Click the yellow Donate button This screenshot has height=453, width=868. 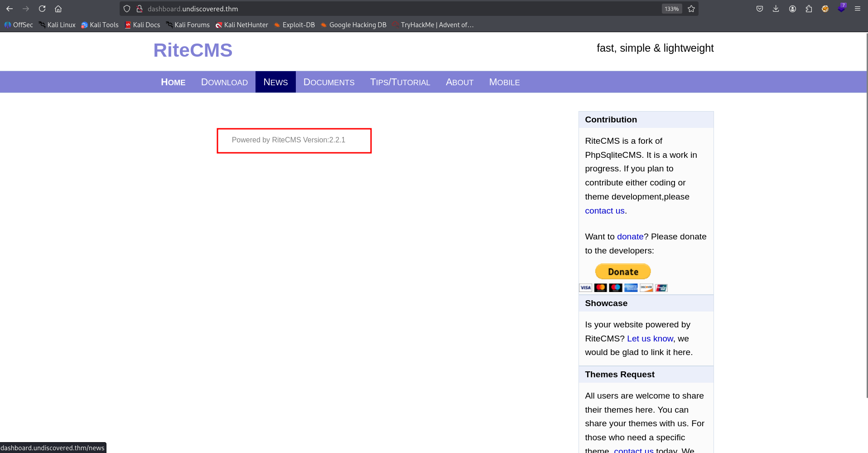[623, 272]
